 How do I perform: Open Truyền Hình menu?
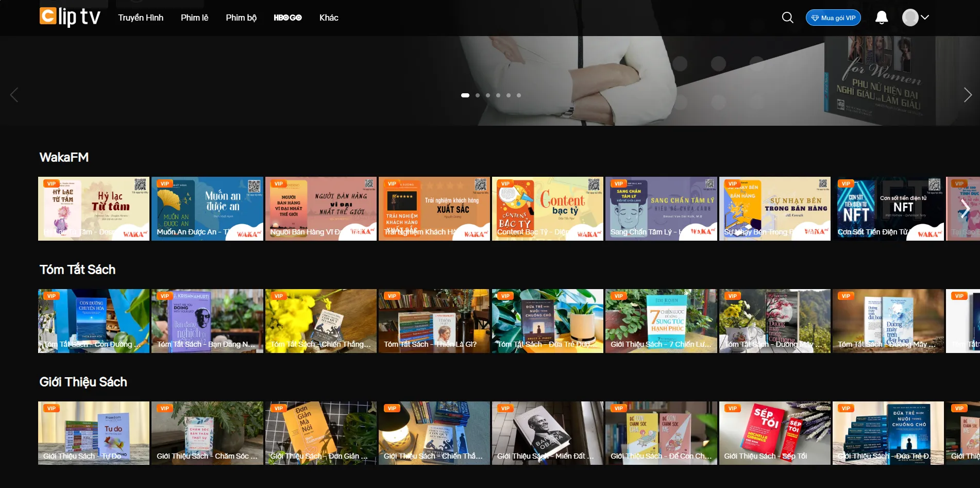coord(141,18)
